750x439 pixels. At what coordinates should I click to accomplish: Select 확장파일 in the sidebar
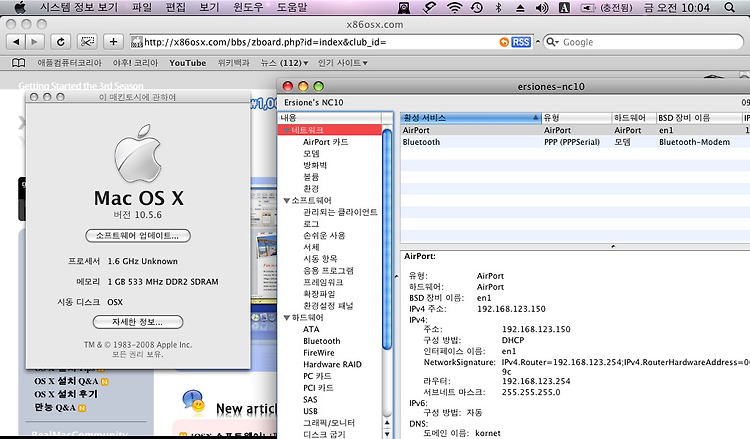319,294
